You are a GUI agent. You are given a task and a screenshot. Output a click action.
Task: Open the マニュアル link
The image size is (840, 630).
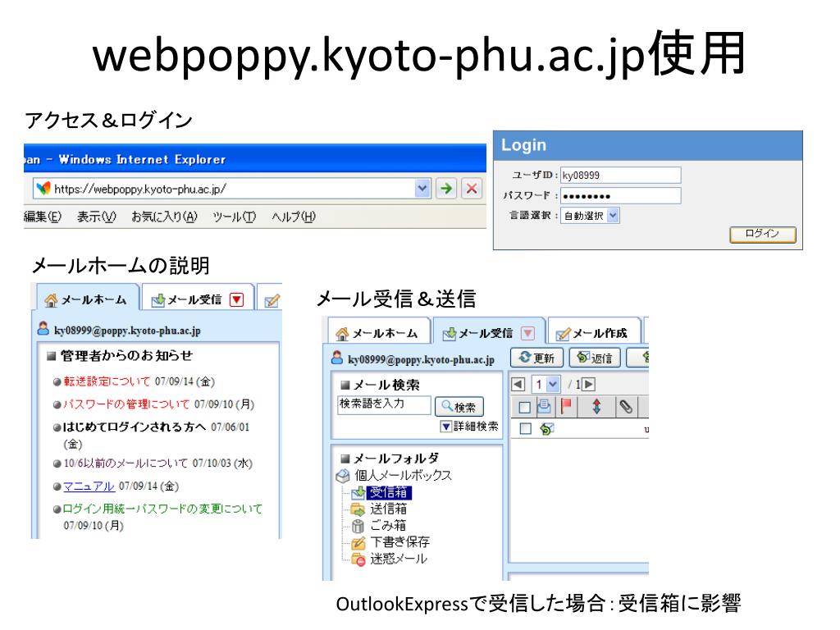coord(89,486)
